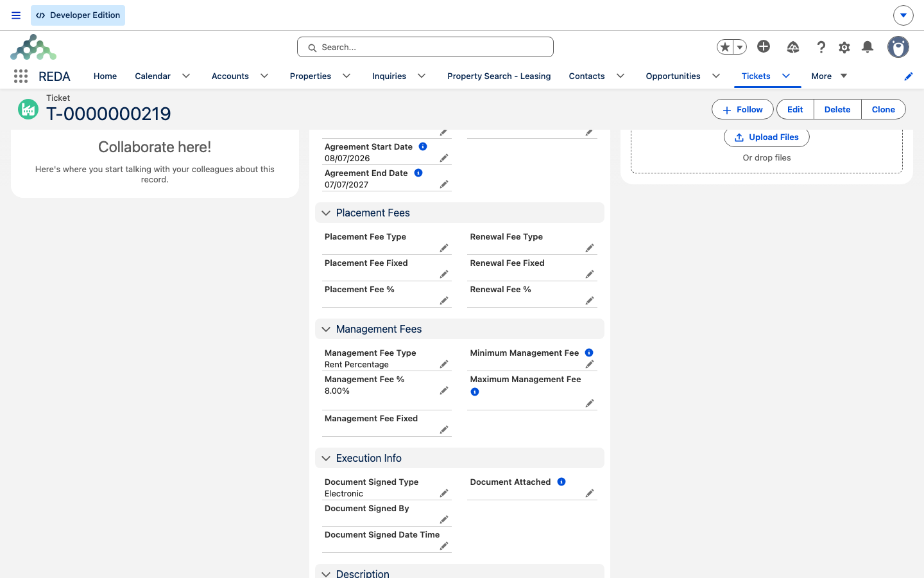Open favorites list dropdown arrow
This screenshot has height=578, width=924.
click(740, 47)
